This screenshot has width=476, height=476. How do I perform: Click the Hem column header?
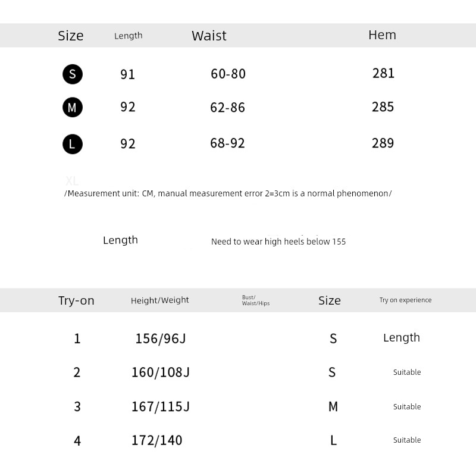click(x=382, y=35)
